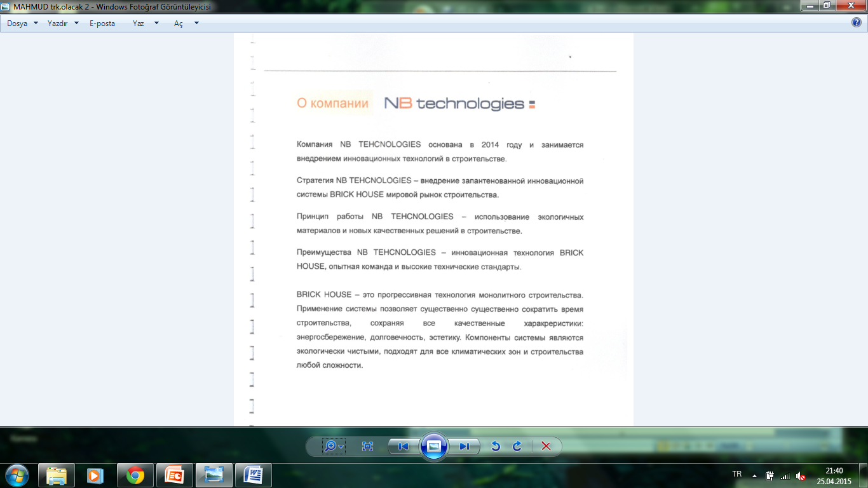Expand the Yaz dropdown arrow
The height and width of the screenshot is (488, 868).
pos(156,23)
